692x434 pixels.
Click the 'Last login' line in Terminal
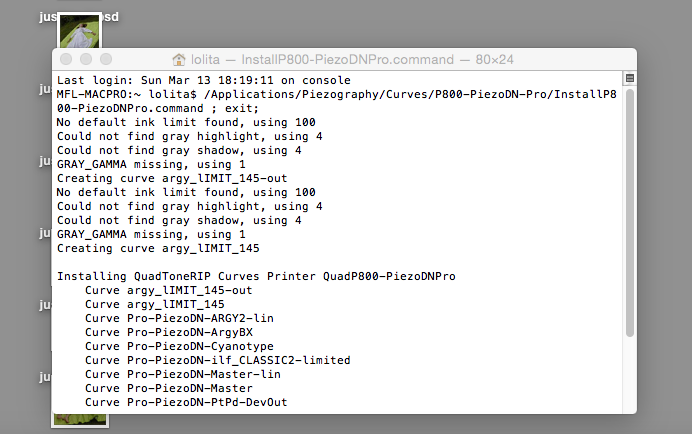[203, 80]
